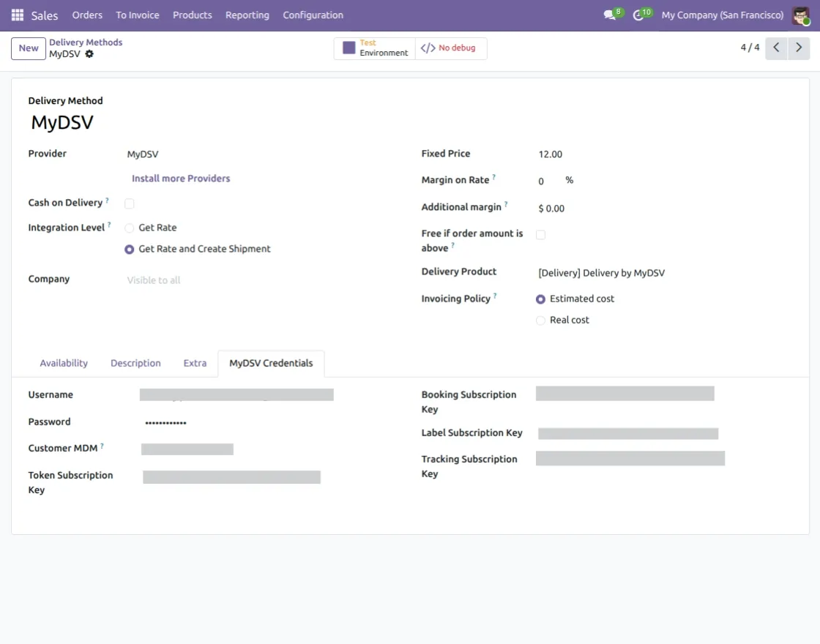Click the 4 / 4 record pager counter

click(750, 48)
